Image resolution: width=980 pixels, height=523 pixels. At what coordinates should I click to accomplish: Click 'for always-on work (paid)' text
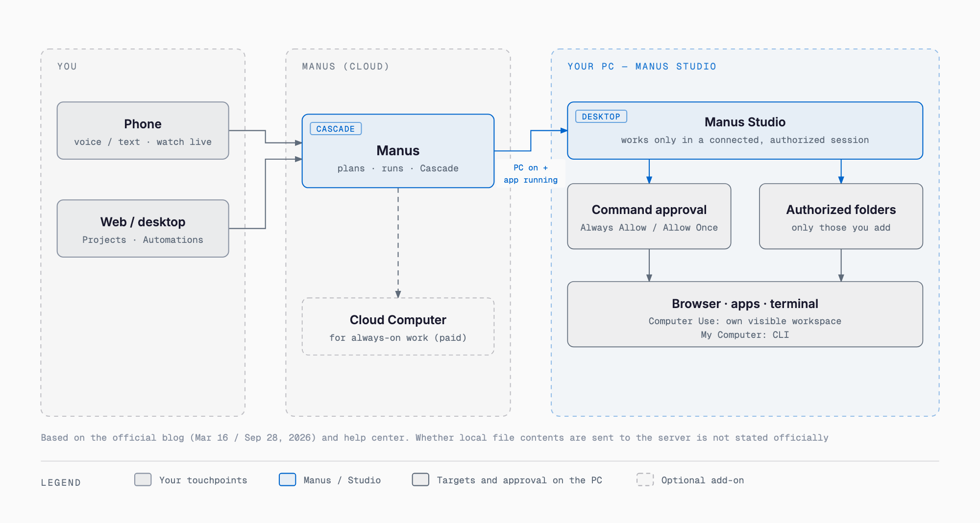(x=398, y=338)
